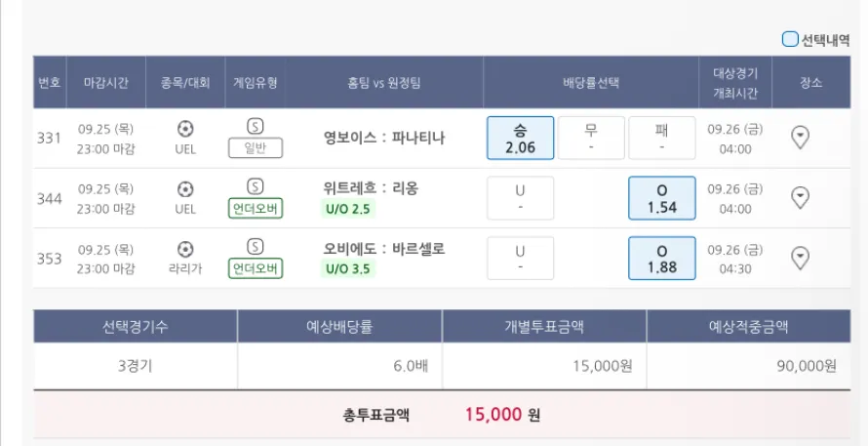Select 무 draw option for 영보이스 match
Image resolution: width=868 pixels, height=446 pixels.
tap(591, 138)
